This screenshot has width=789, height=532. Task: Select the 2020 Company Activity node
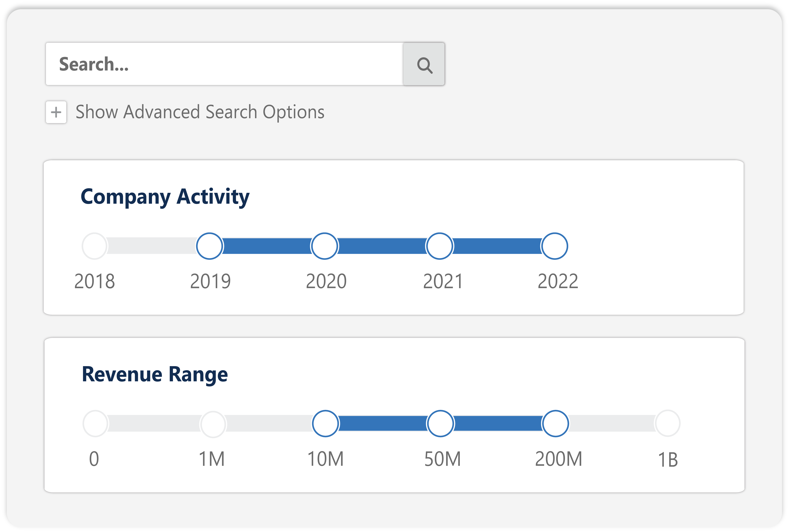325,246
